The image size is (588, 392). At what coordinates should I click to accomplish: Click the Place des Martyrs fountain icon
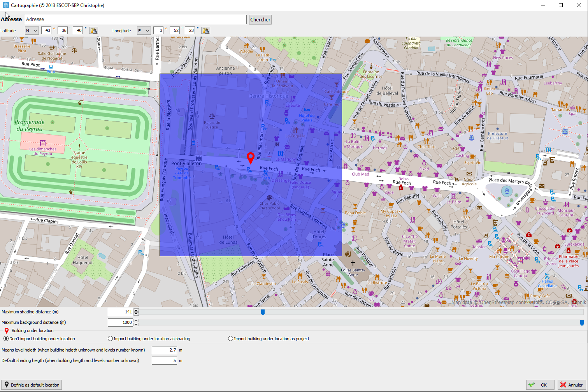coord(506,191)
